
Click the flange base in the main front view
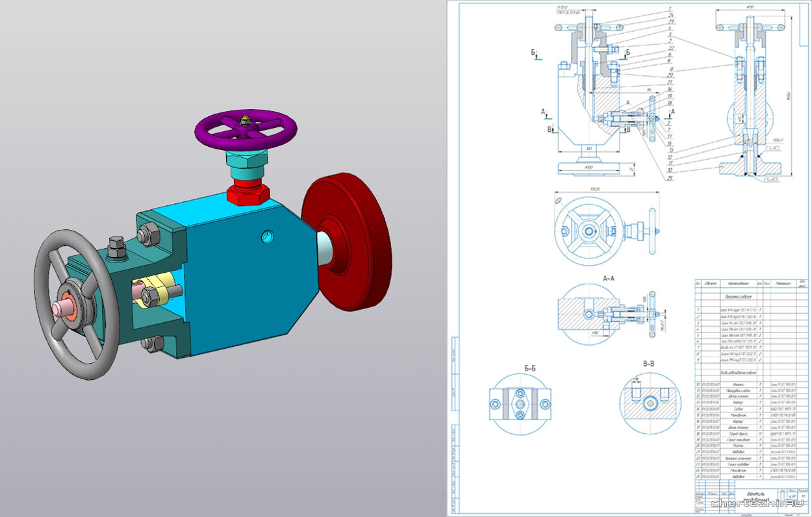(x=588, y=168)
